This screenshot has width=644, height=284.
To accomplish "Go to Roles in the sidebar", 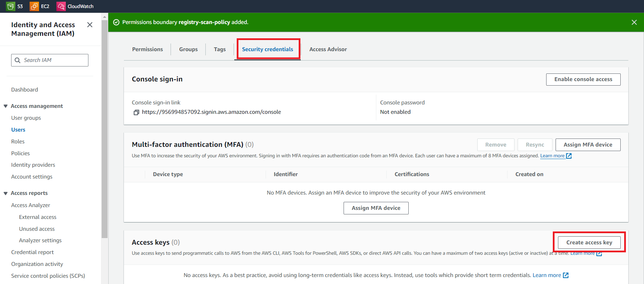I will pyautogui.click(x=18, y=142).
